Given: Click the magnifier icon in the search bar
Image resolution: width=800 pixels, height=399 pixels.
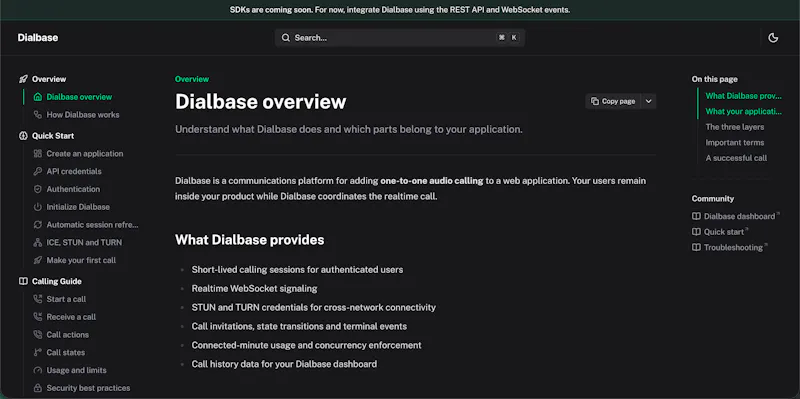Looking at the screenshot, I should pos(286,38).
